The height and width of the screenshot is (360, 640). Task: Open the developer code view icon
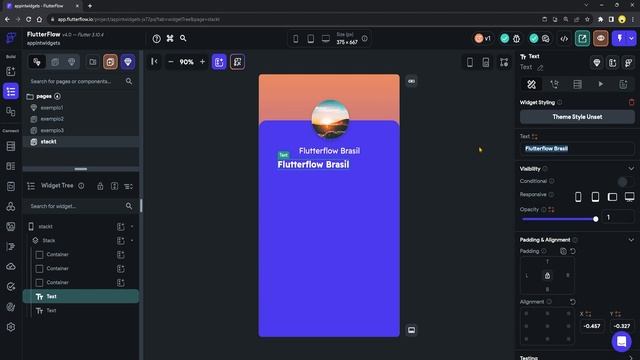click(x=564, y=39)
